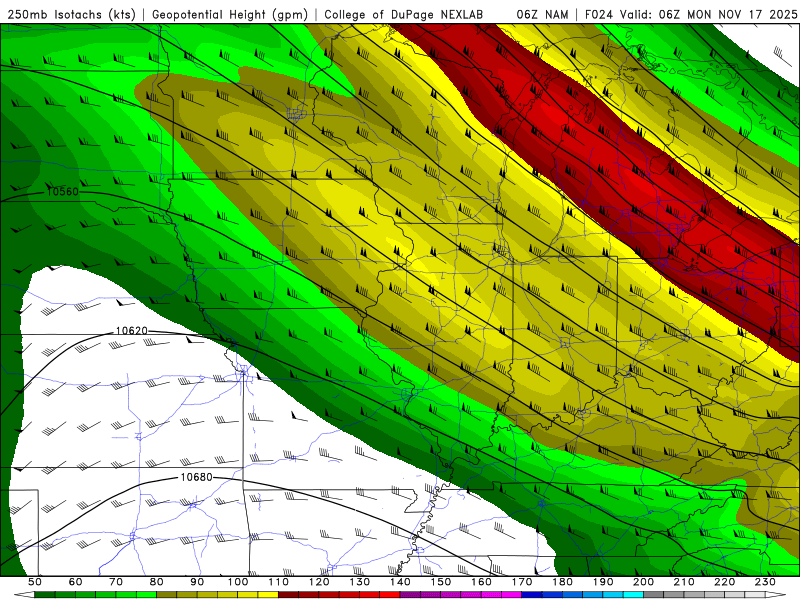Click the 110 value on the color scale

pyautogui.click(x=279, y=582)
